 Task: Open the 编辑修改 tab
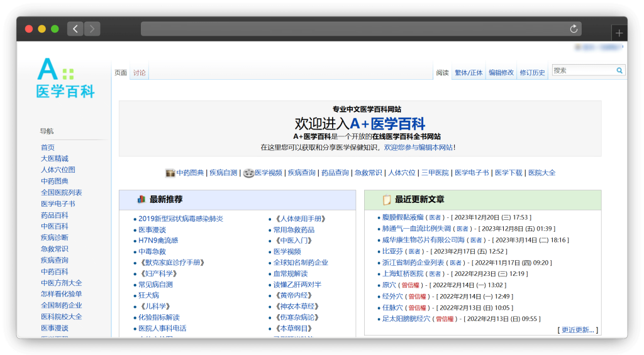coord(501,73)
